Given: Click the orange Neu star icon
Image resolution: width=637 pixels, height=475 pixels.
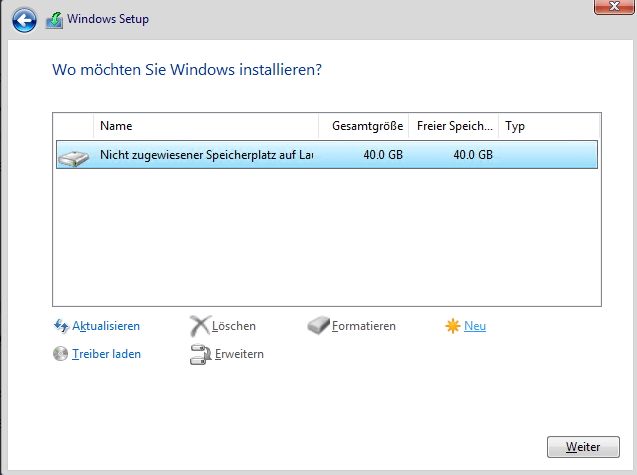Looking at the screenshot, I should coord(452,326).
